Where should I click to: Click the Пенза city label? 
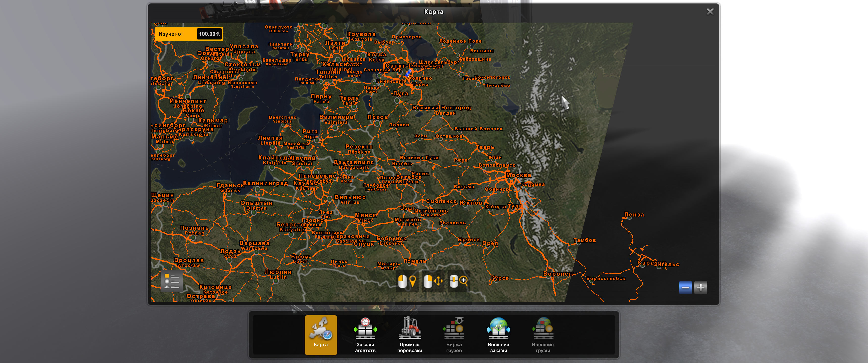(634, 215)
